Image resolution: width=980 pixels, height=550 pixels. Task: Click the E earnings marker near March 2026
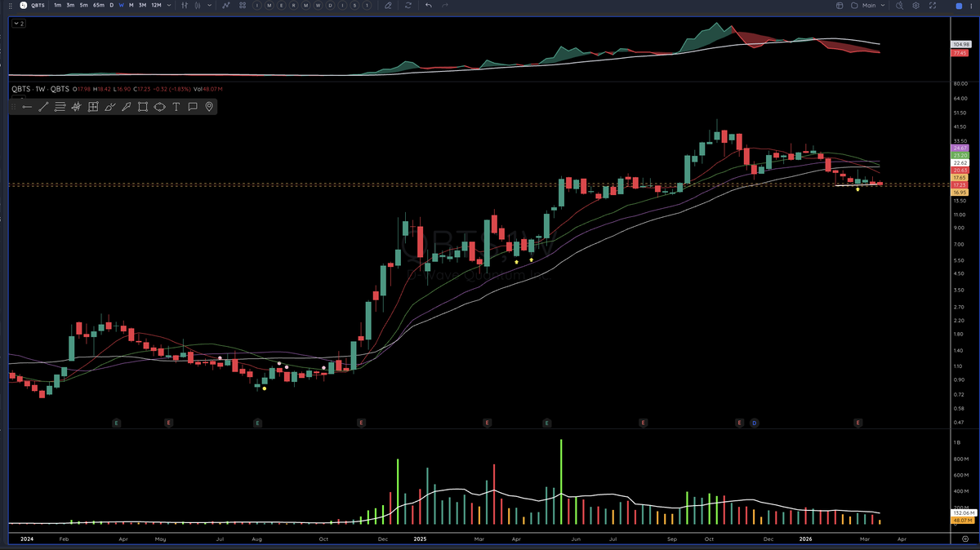click(857, 423)
